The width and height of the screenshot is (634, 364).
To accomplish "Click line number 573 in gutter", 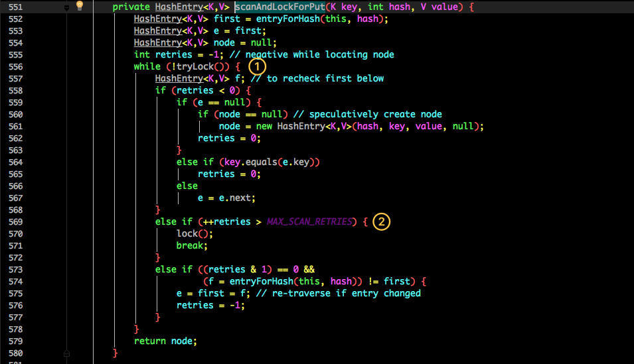I will [x=16, y=269].
